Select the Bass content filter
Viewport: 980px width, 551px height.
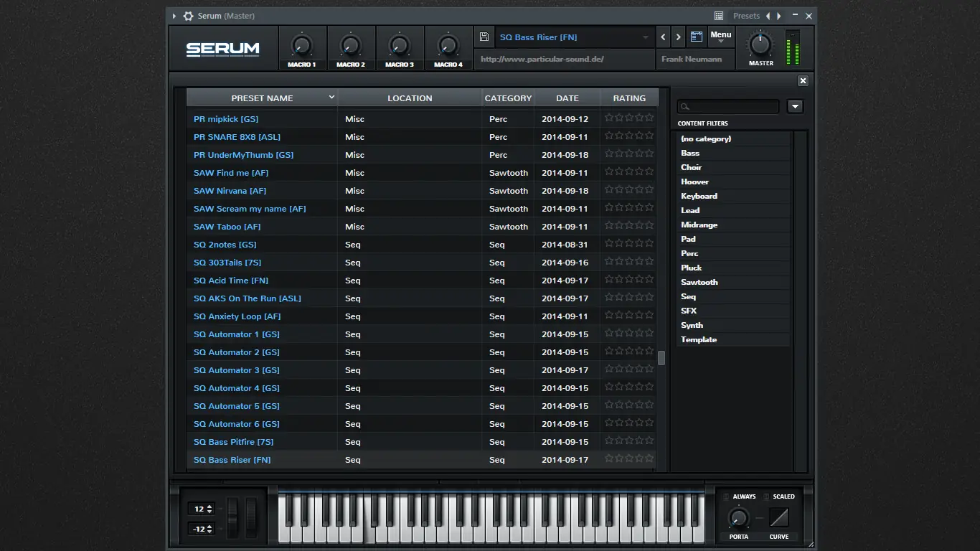[x=689, y=153]
